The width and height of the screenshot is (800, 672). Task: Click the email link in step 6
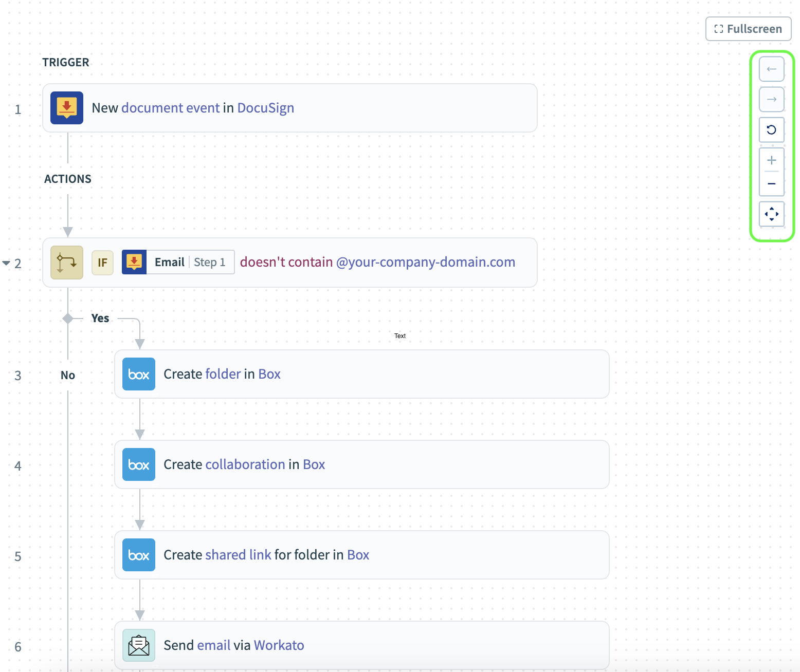point(214,645)
